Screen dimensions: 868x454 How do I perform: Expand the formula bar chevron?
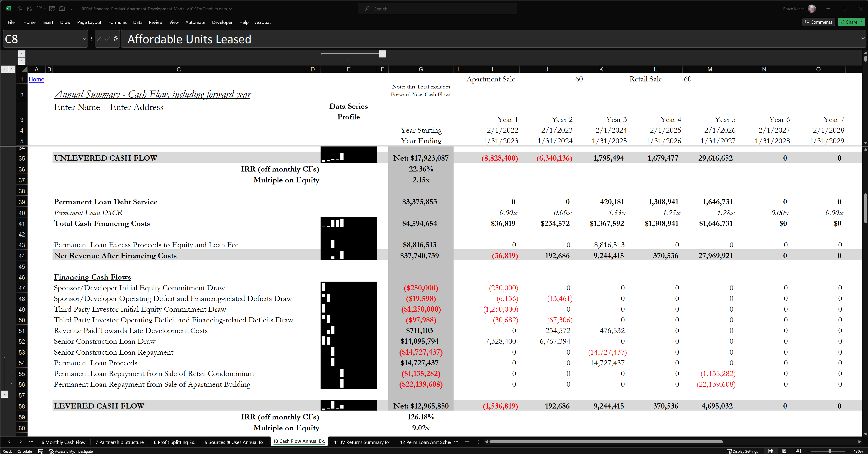click(x=863, y=38)
